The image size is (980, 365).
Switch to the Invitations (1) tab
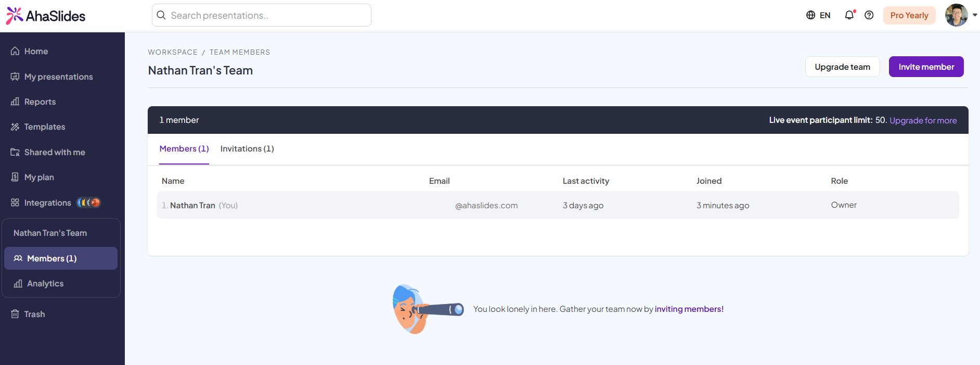pyautogui.click(x=247, y=149)
